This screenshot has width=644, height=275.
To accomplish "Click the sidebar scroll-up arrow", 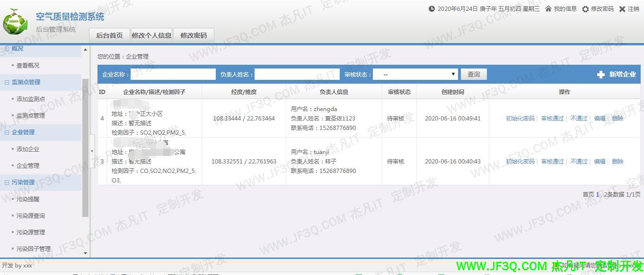I will [85, 50].
